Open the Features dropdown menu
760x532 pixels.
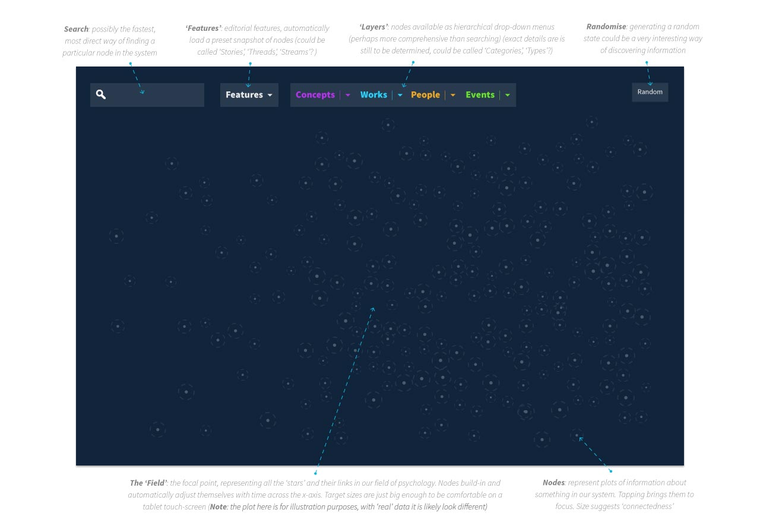tap(244, 95)
